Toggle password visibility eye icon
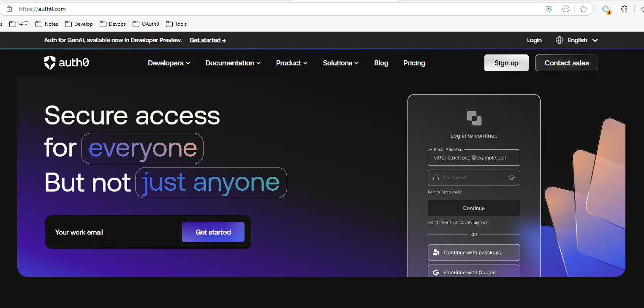Viewport: 644px width, 308px height. [x=512, y=178]
